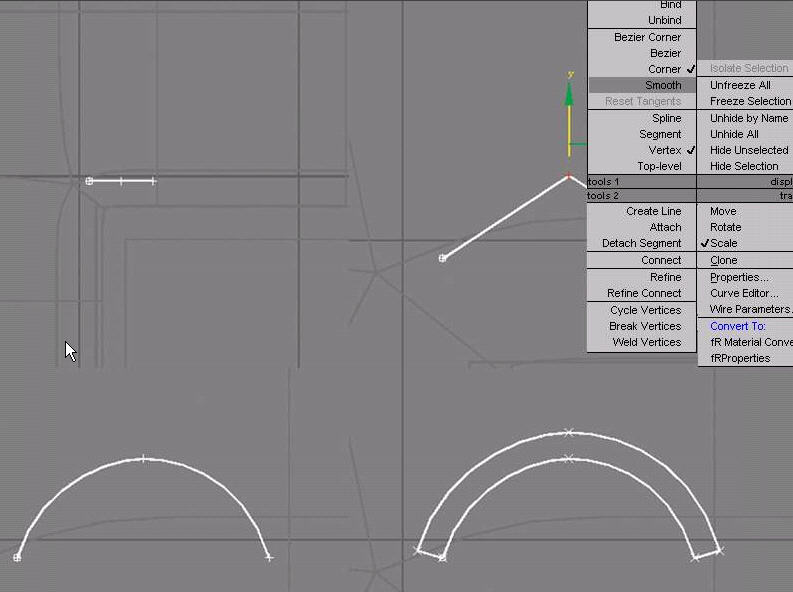Click the left end vertex of the short horizontal spline
793x592 pixels.
(89, 181)
